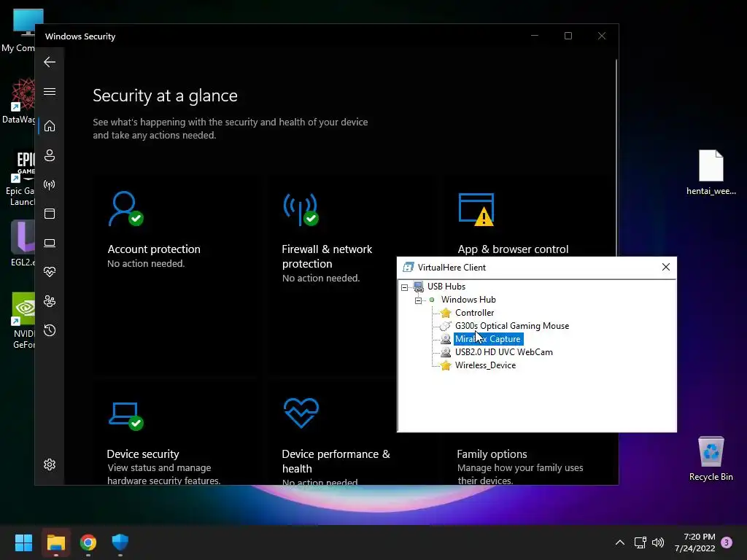Click the USB2.0 webcam device icon
The height and width of the screenshot is (560, 747).
point(446,352)
